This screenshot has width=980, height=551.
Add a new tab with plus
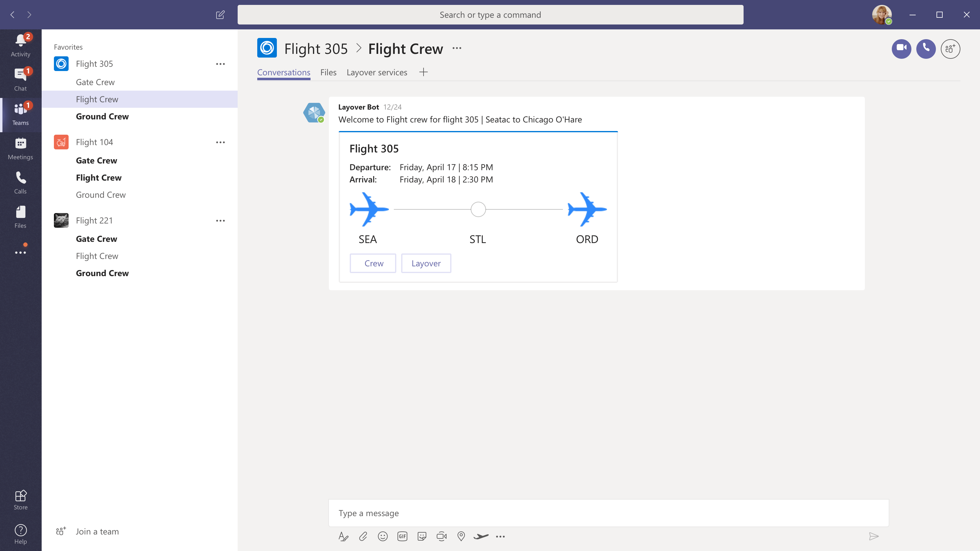(424, 72)
